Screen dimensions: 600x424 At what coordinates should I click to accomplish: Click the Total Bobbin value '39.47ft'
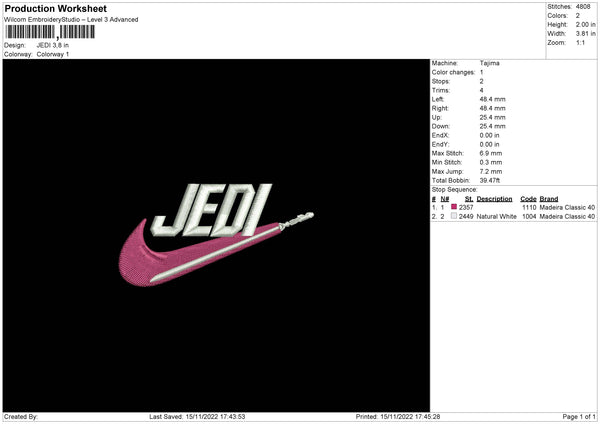490,180
